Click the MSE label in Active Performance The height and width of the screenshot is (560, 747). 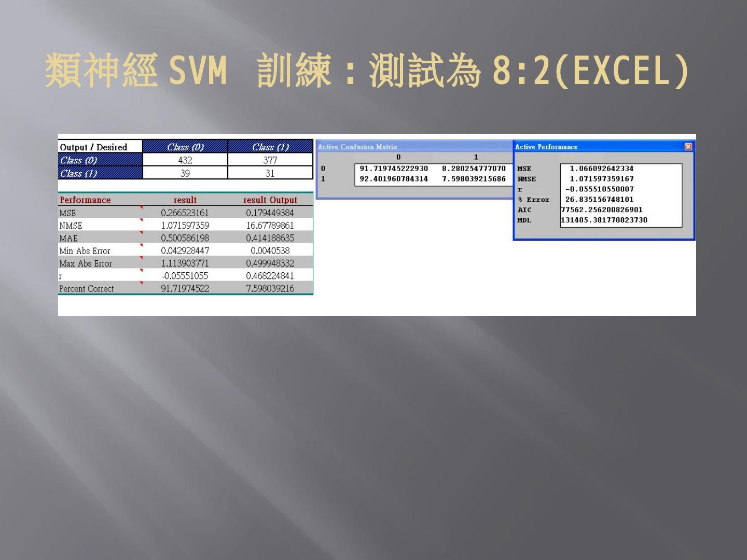coord(524,169)
